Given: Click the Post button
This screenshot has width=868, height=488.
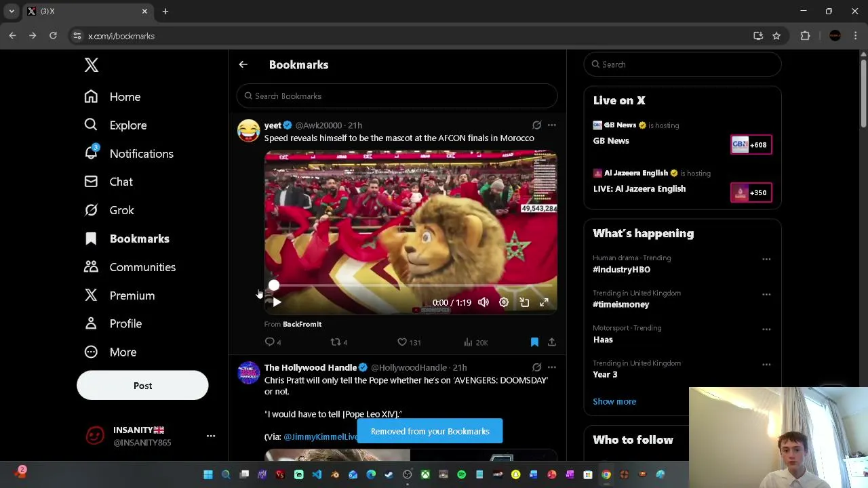Looking at the screenshot, I should (142, 386).
